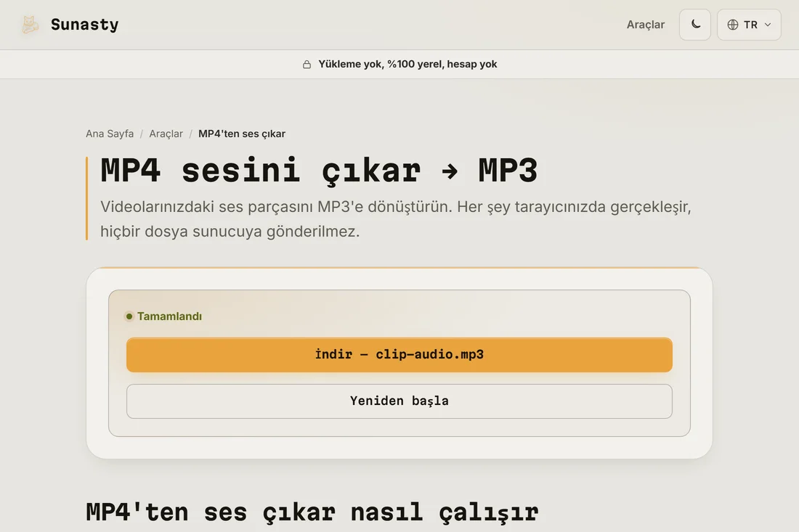Open the Araçlar navigation link in header
Viewport: 799px width, 532px height.
645,25
